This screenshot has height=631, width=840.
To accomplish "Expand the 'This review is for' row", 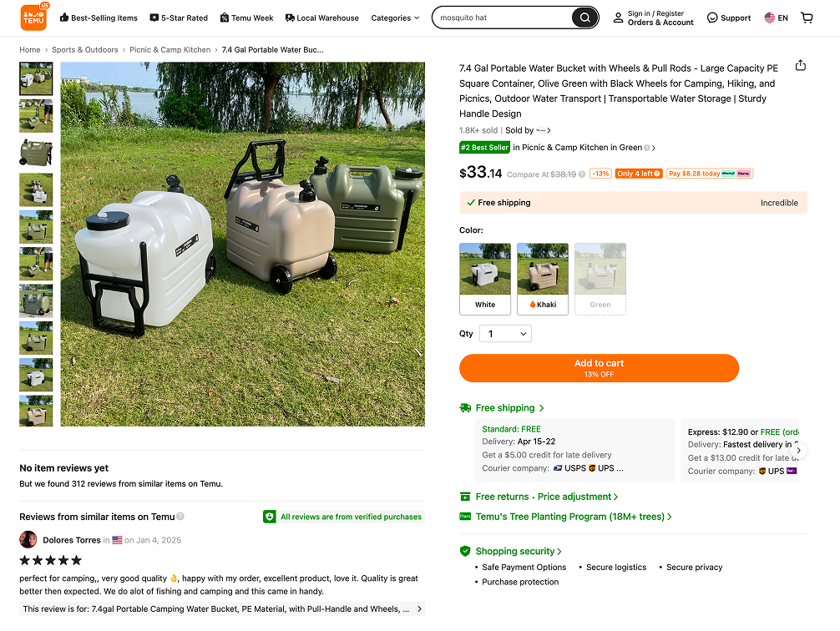I will click(222, 609).
